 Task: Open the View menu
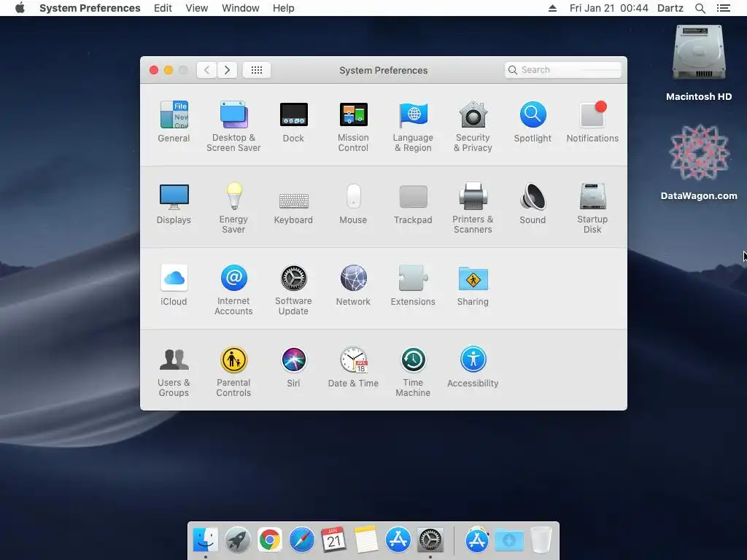coord(197,8)
